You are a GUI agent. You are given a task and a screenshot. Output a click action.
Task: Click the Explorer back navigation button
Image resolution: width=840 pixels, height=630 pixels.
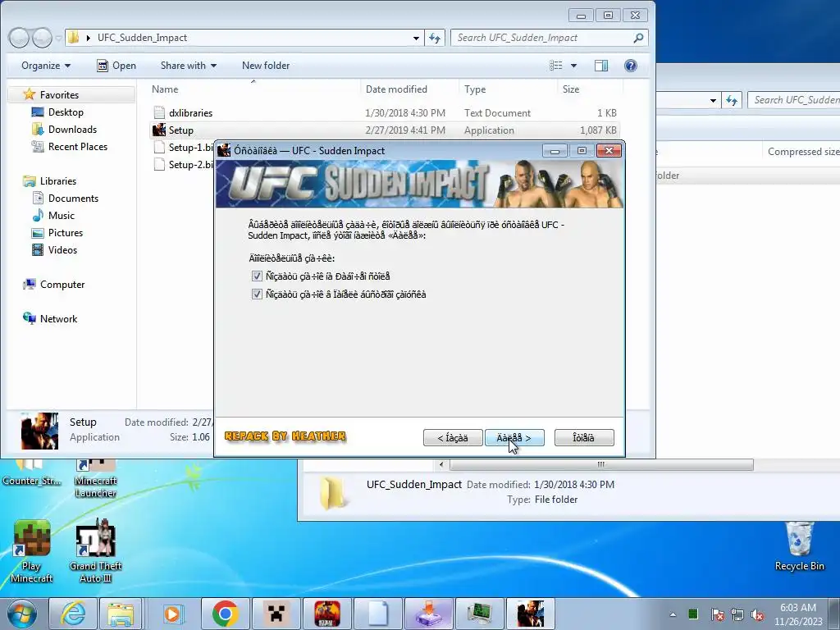click(19, 38)
